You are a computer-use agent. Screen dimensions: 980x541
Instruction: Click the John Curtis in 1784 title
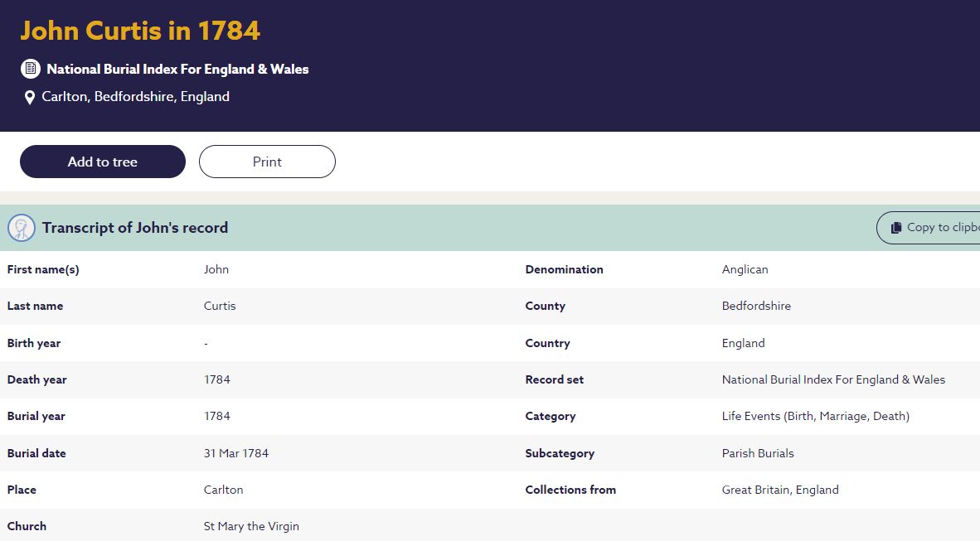(140, 31)
